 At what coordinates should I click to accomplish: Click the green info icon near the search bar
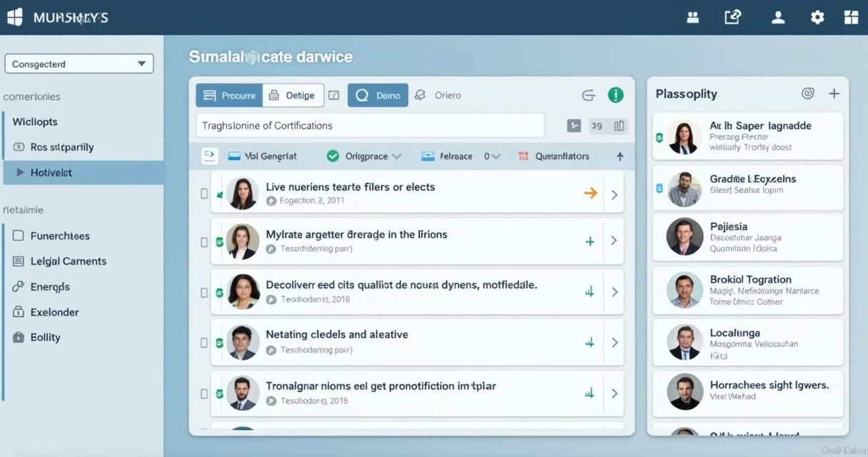click(615, 94)
